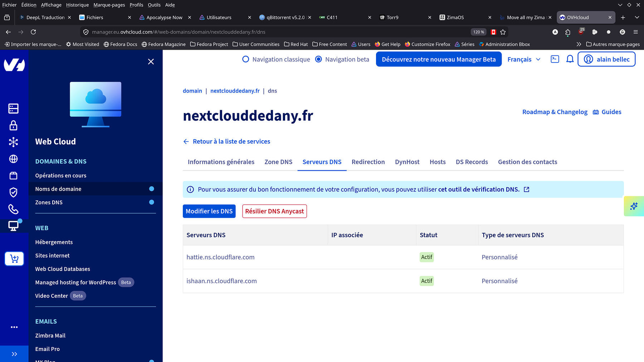Bookmark this page with the star icon
The height and width of the screenshot is (362, 644).
(x=503, y=32)
